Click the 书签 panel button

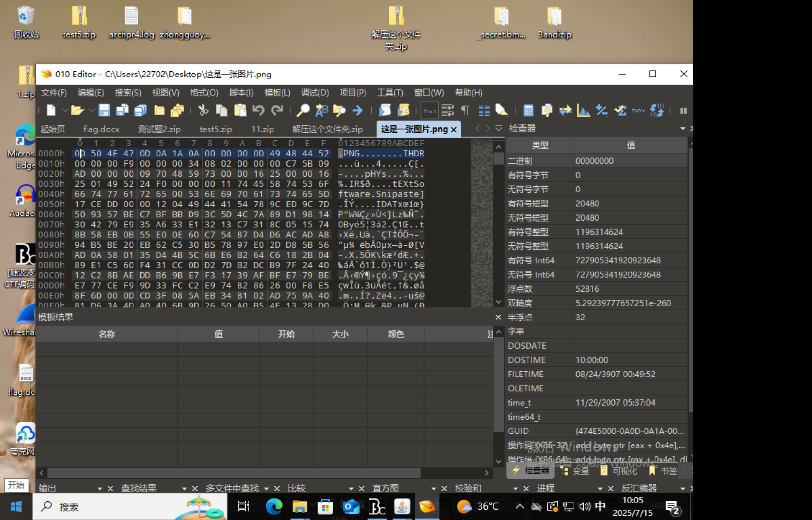click(663, 471)
